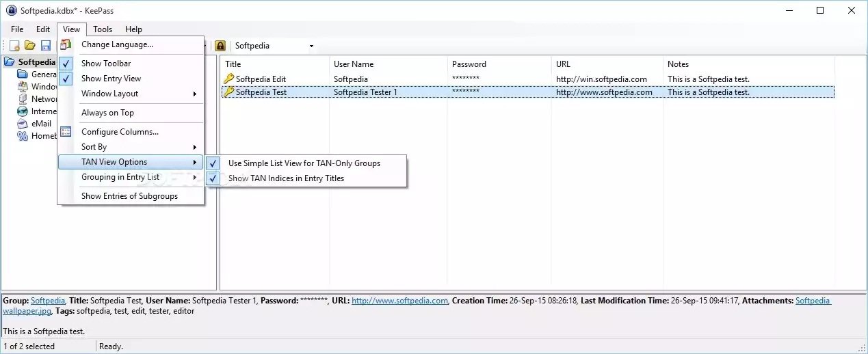
Task: Click the New database toolbar icon
Action: pos(14,46)
